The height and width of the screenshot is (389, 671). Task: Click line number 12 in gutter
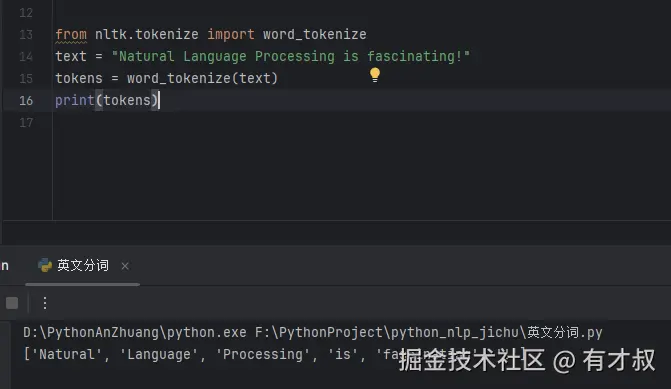pyautogui.click(x=26, y=13)
